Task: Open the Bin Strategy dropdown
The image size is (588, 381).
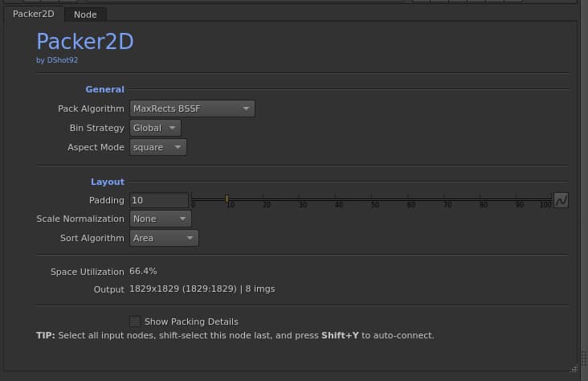Action: (x=155, y=128)
